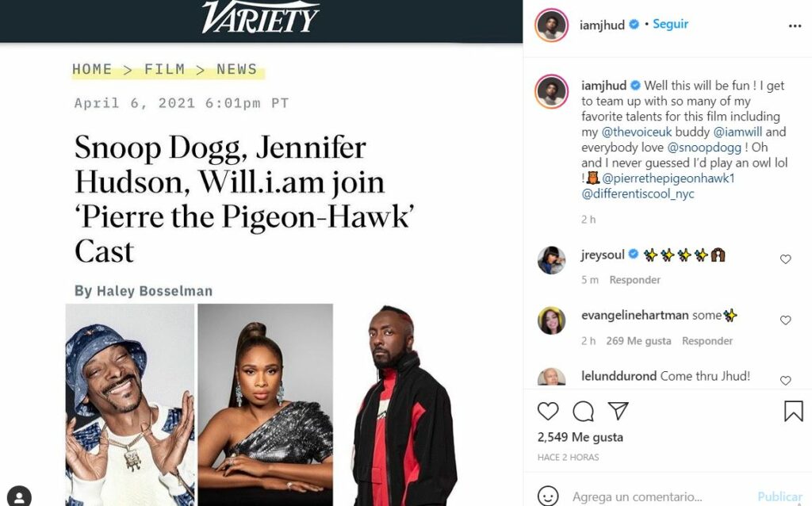View the 2,549 Me gusta likes list
This screenshot has width=812, height=506.
tap(580, 437)
